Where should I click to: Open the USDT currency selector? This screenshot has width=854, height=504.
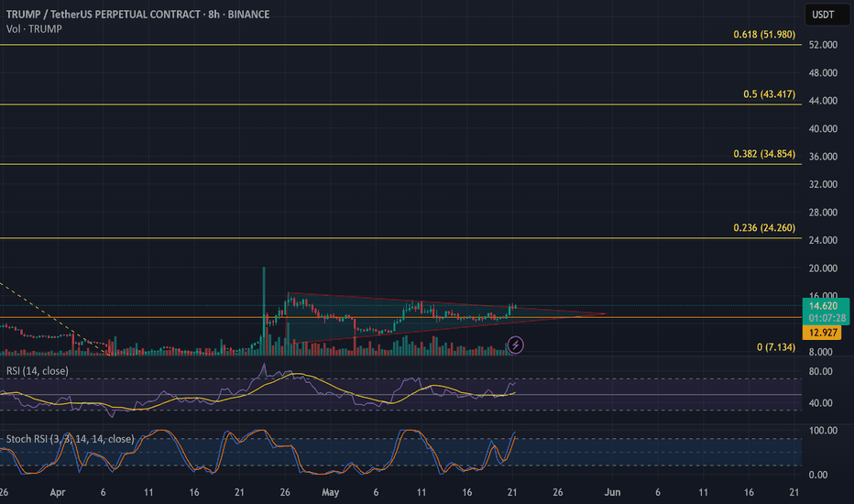click(x=827, y=15)
